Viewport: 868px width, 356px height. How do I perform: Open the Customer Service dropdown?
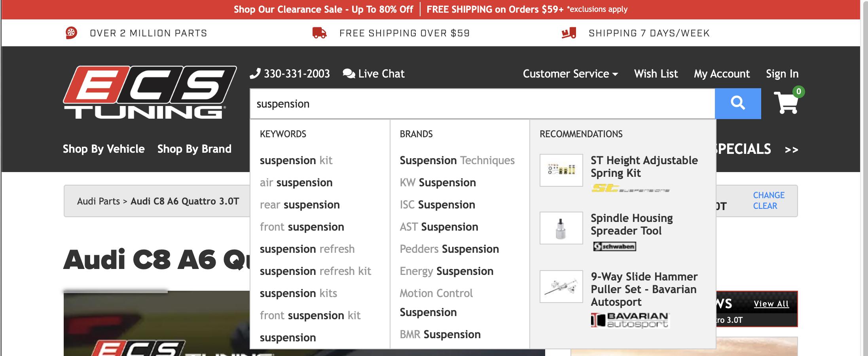click(570, 74)
